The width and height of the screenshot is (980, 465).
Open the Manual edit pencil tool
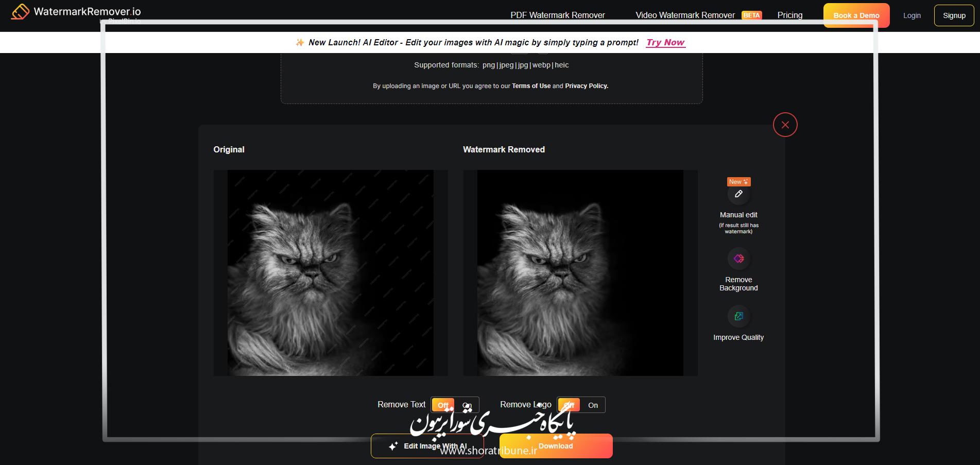[738, 194]
